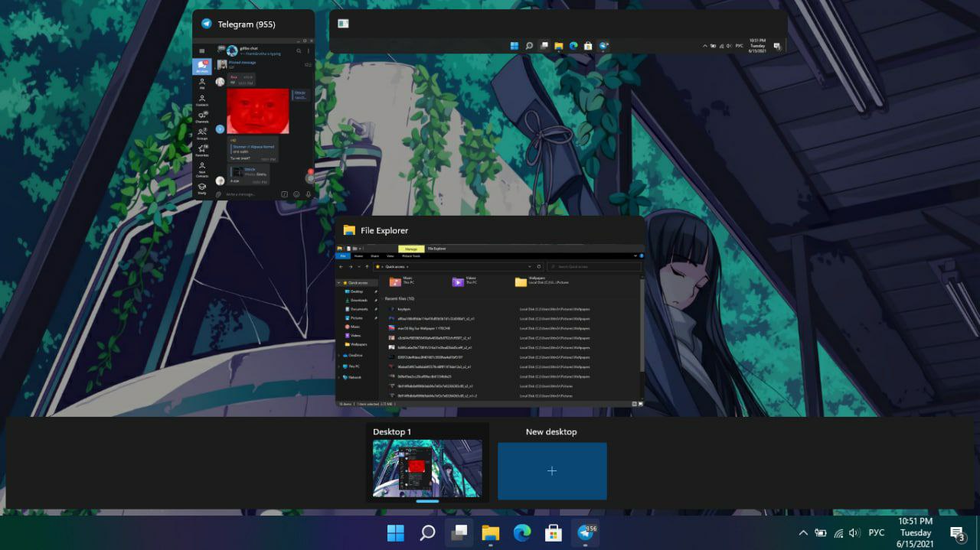Switch input language via РУС indicator
Image resolution: width=980 pixels, height=550 pixels.
[877, 533]
